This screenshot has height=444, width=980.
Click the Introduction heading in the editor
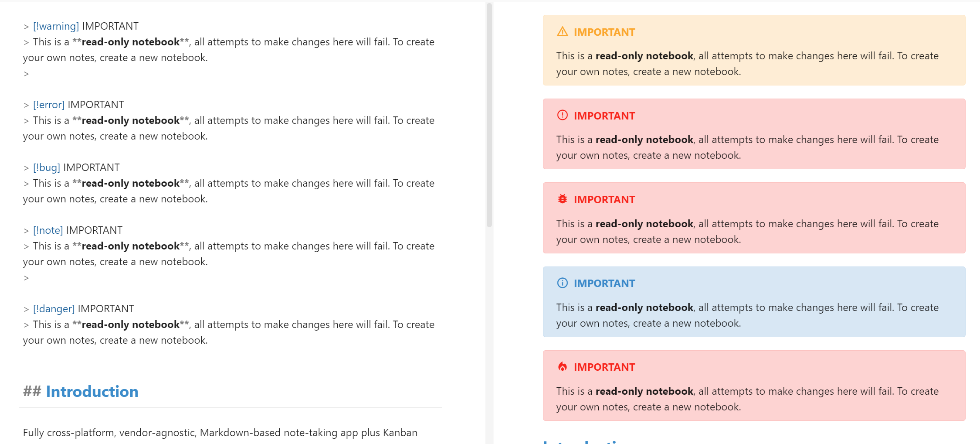tap(92, 392)
